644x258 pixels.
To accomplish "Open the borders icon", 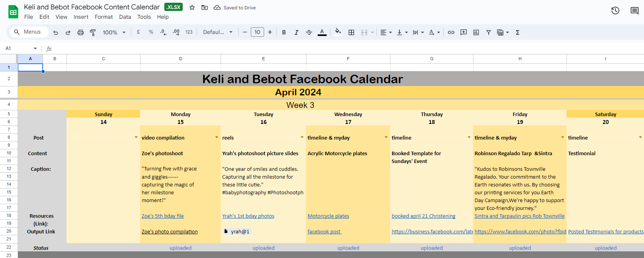I will point(351,32).
